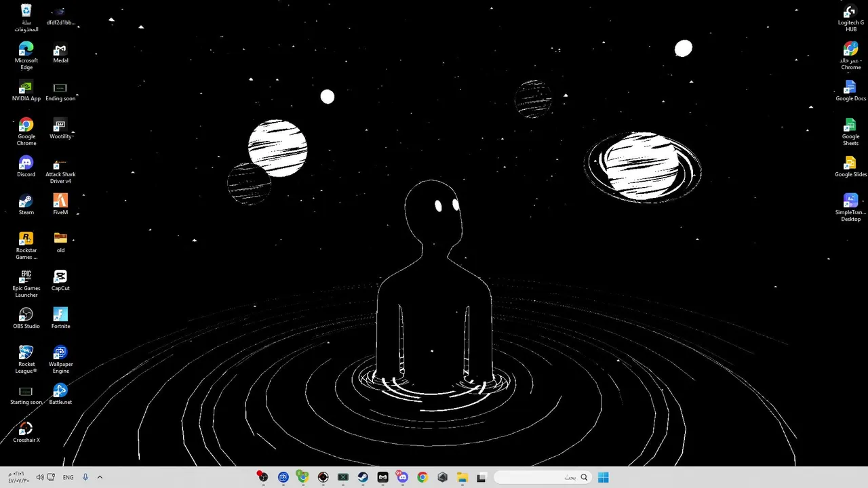Screen dimensions: 868x488
Task: Open the dfdf2d1bb... file on desktop
Action: pos(60,16)
